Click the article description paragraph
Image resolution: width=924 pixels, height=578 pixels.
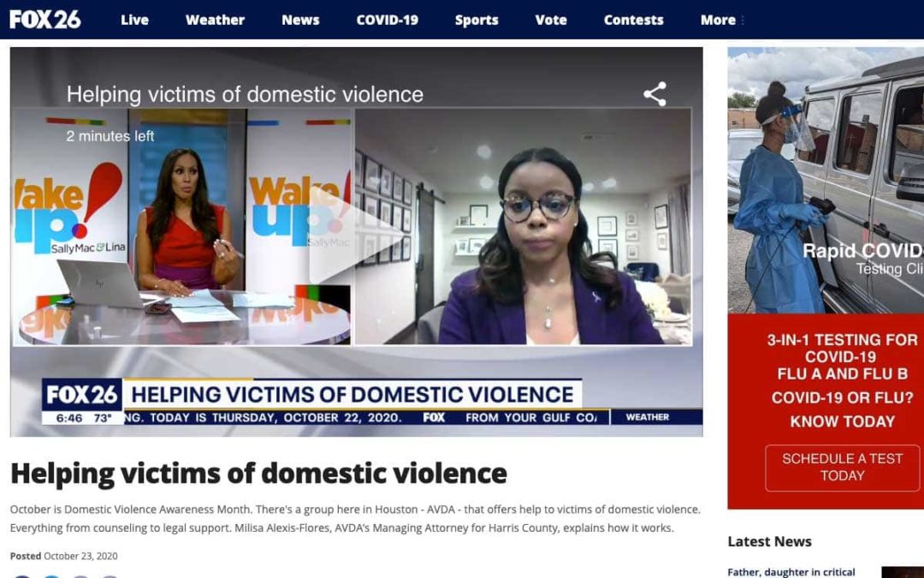355,518
